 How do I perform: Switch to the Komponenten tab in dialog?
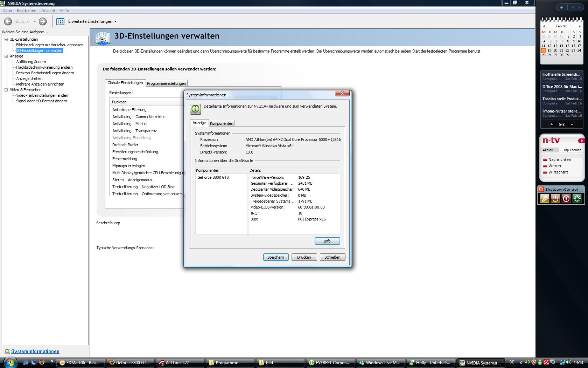click(x=222, y=123)
